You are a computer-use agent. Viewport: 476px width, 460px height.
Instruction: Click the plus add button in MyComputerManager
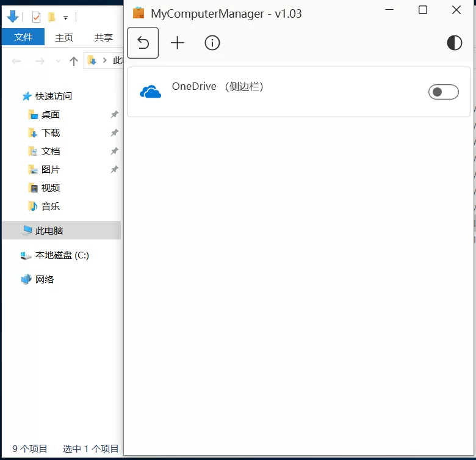coord(178,43)
